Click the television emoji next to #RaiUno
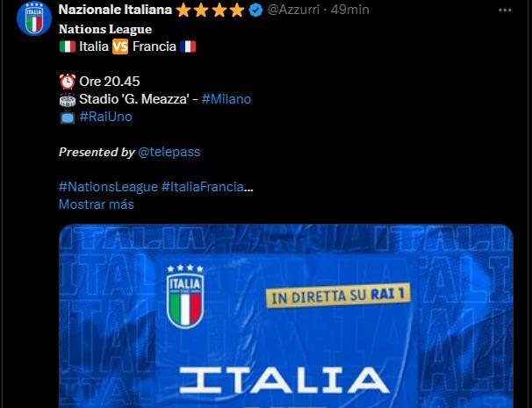Screen dimensions: 532x408 click(68, 117)
